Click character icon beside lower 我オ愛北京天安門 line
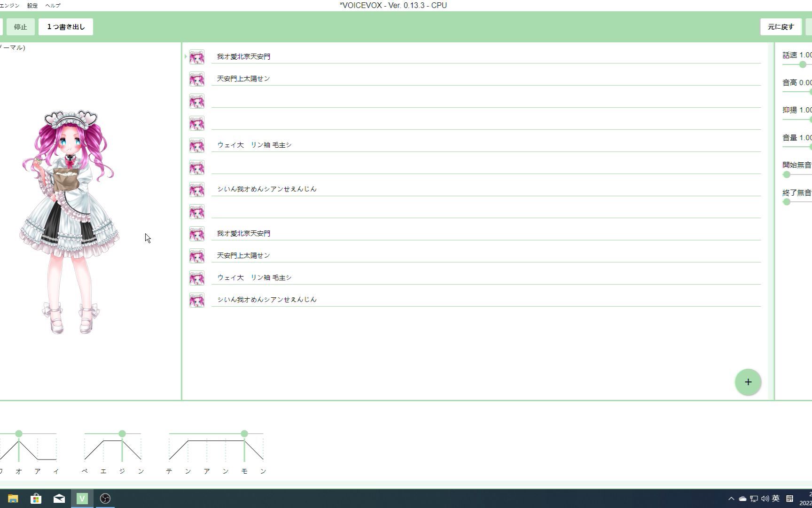The image size is (812, 508). (197, 234)
